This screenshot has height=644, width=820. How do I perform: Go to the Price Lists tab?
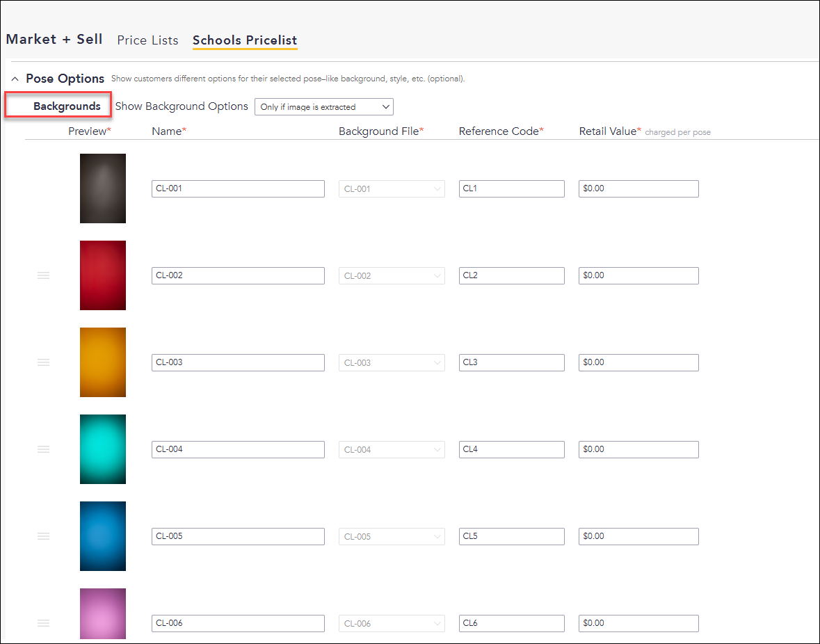(x=147, y=40)
